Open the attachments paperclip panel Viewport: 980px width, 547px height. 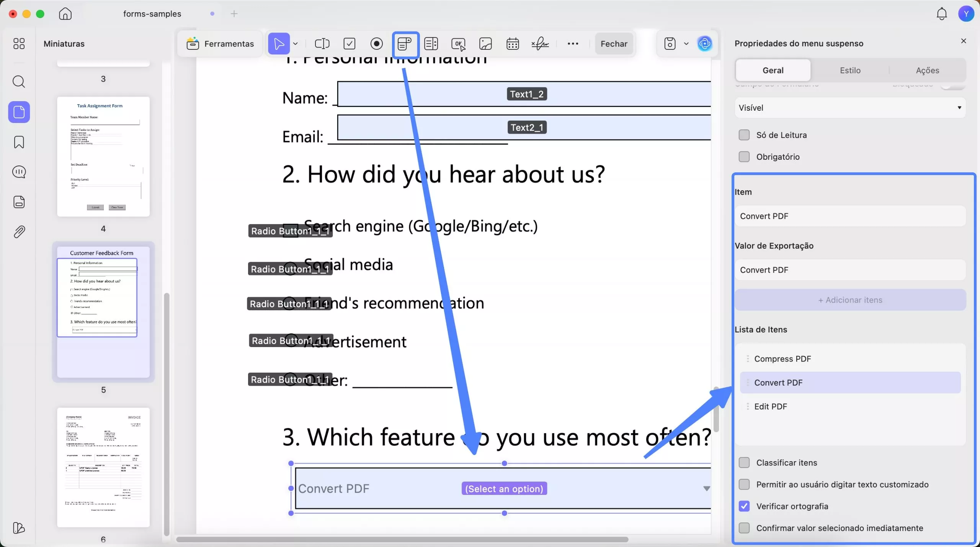pyautogui.click(x=19, y=232)
